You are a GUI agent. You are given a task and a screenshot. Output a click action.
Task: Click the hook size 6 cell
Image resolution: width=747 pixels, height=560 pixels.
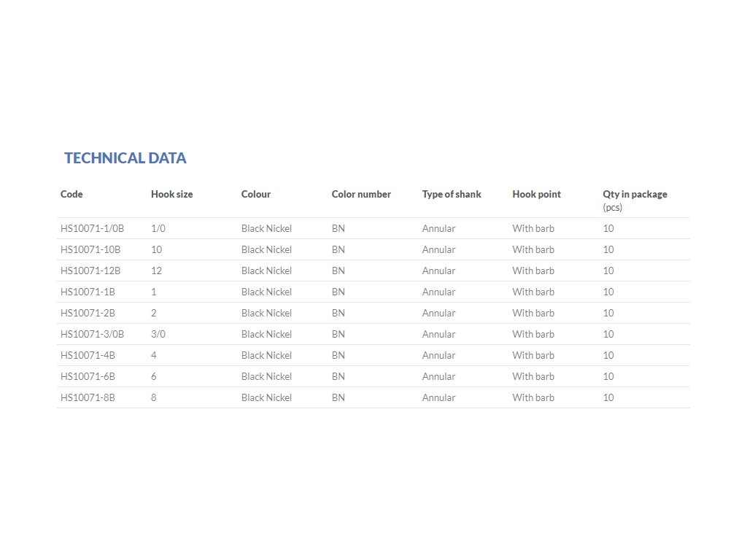point(154,376)
